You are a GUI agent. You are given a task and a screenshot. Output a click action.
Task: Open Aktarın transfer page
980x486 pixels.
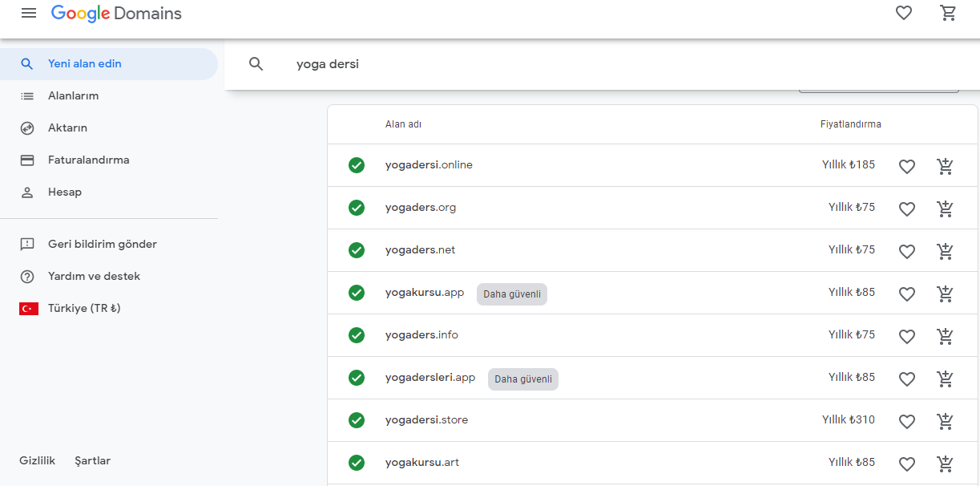(67, 128)
